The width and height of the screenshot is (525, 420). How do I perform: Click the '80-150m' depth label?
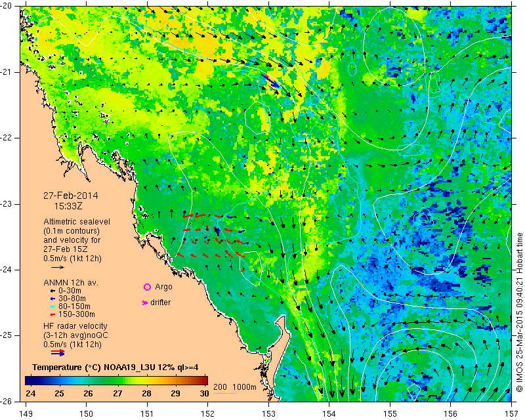(74, 306)
